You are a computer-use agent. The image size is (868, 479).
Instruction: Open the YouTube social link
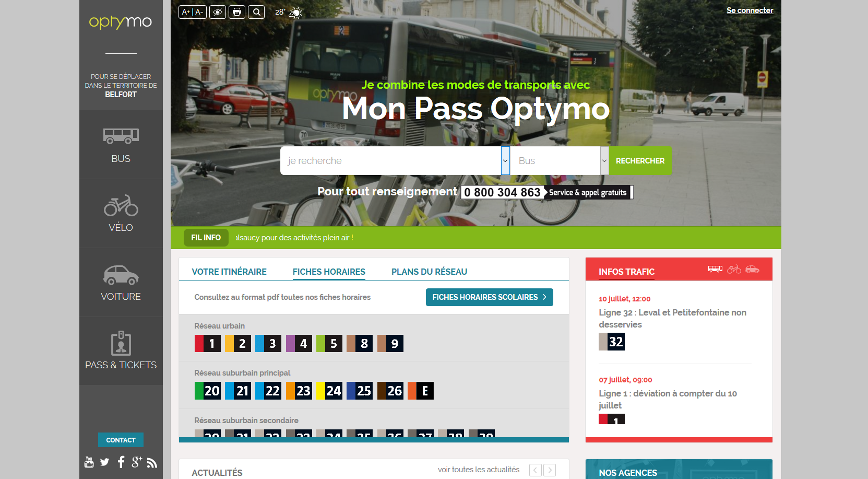coord(89,462)
